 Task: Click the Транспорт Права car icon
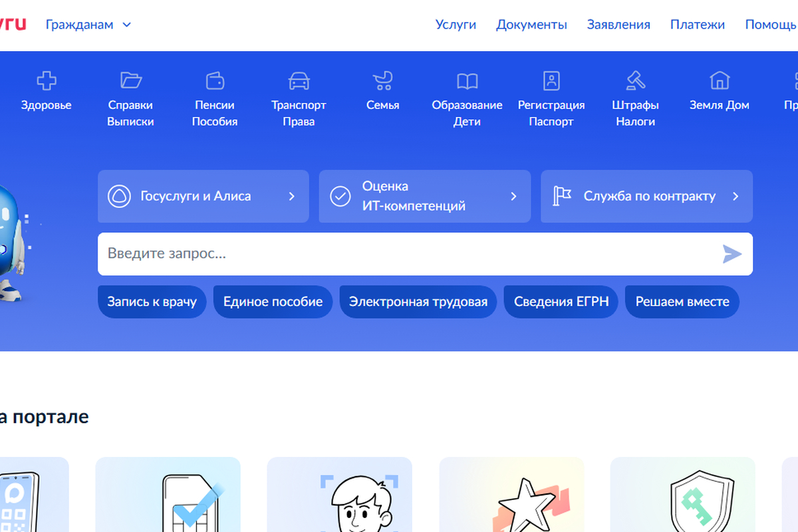tap(299, 81)
